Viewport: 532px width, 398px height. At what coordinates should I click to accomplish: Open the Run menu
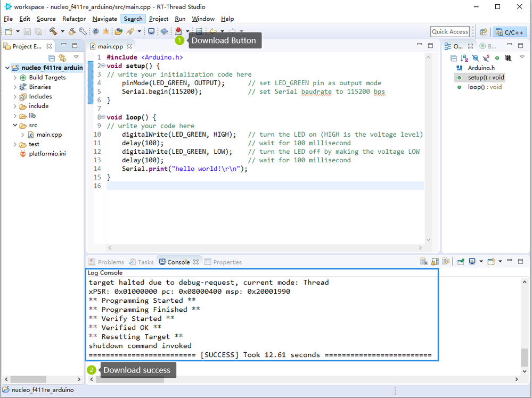click(180, 19)
